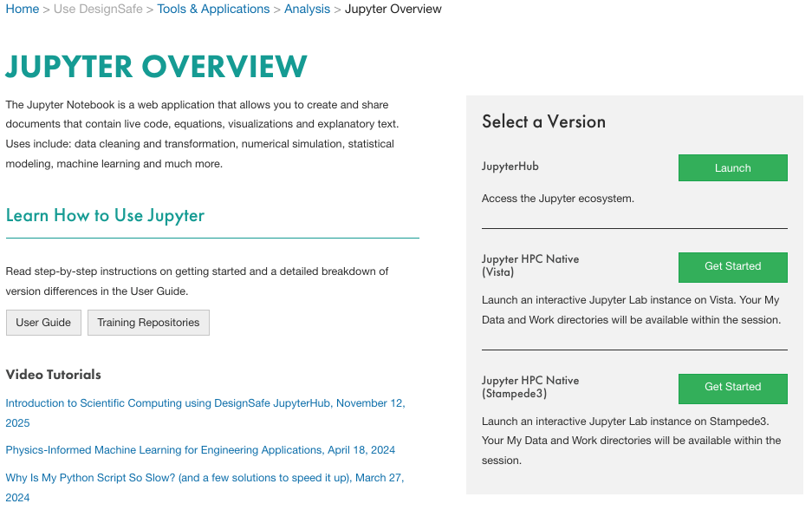
Task: Click the Select a Version panel title
Action: (x=543, y=121)
